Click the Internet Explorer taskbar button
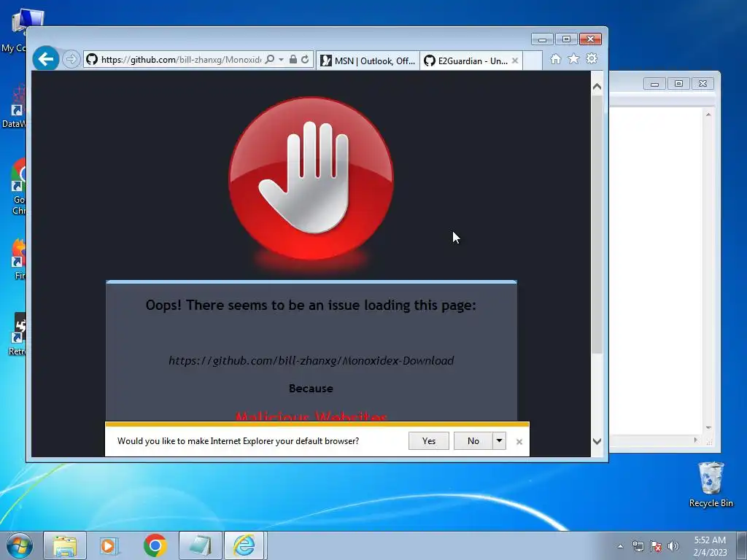Screen dimensions: 747x560 [244, 545]
